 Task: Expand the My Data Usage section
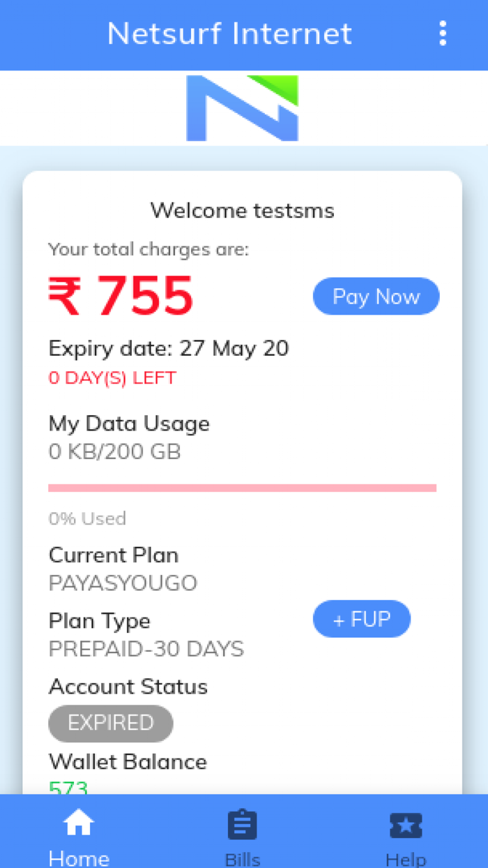[x=128, y=424]
